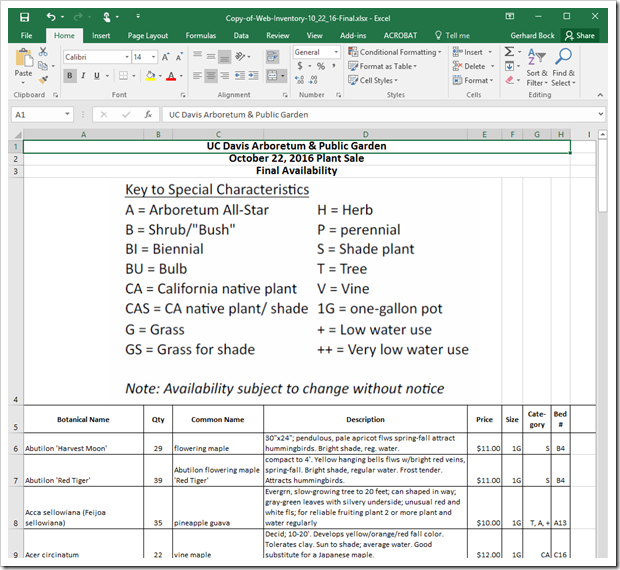Image resolution: width=620 pixels, height=570 pixels.
Task: Decrease the indent level
Action: click(240, 75)
